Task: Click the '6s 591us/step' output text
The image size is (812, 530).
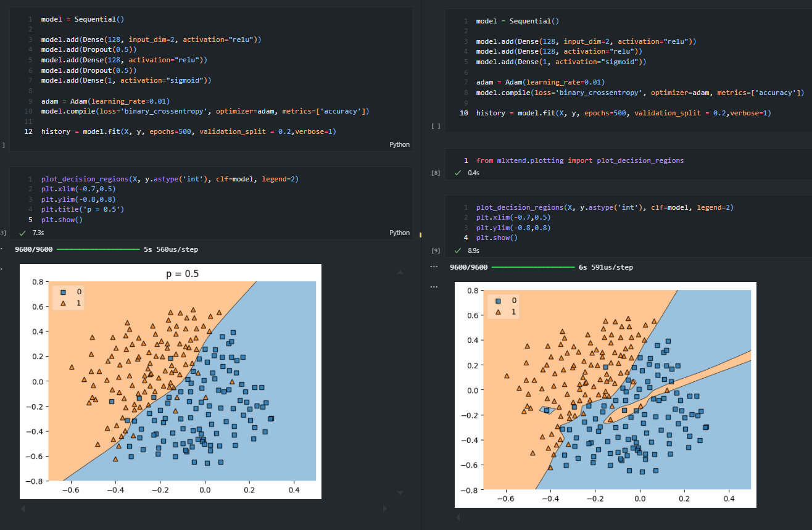Action: (x=606, y=267)
